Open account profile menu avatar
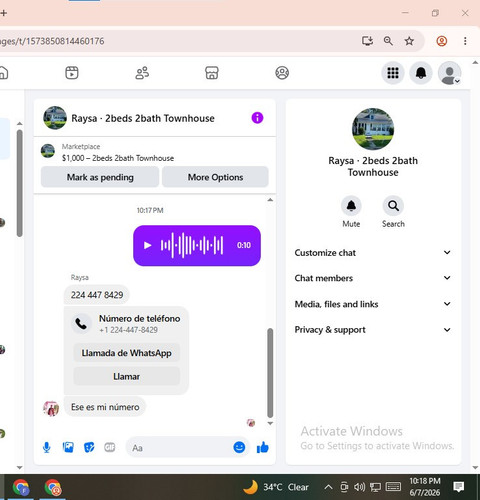Image resolution: width=480 pixels, height=500 pixels. [x=449, y=73]
